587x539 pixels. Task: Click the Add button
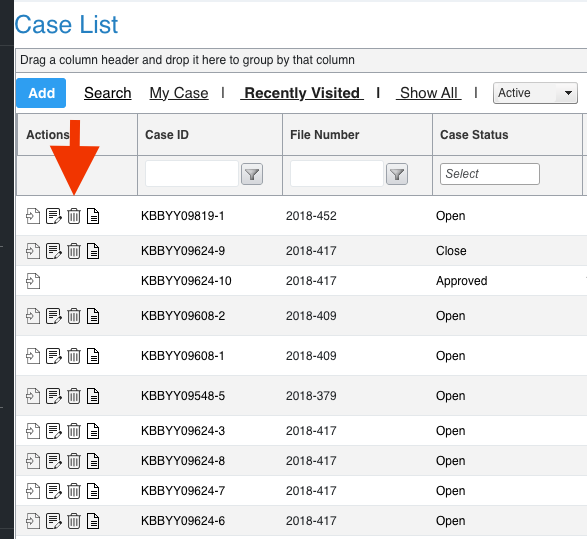click(41, 93)
